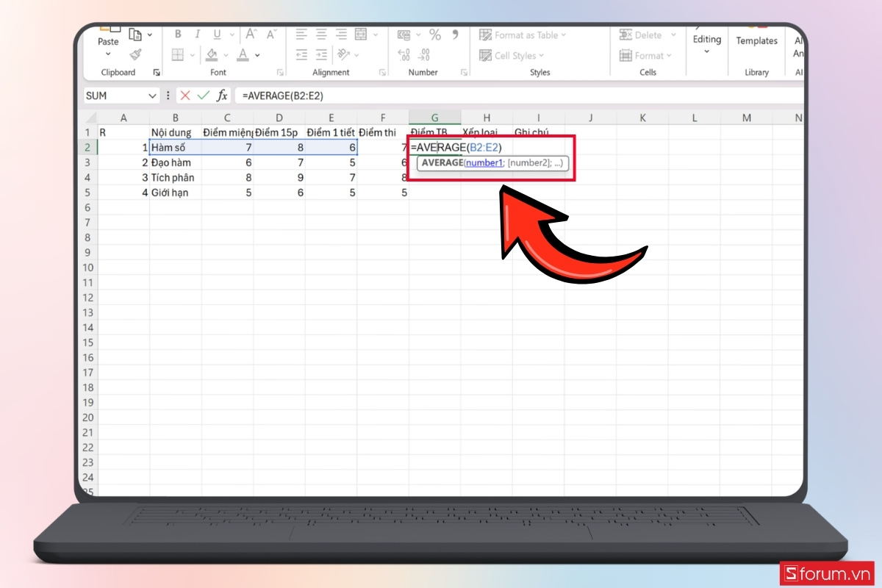The width and height of the screenshot is (882, 588).
Task: Open the Paste options dropdown
Action: pos(108,54)
